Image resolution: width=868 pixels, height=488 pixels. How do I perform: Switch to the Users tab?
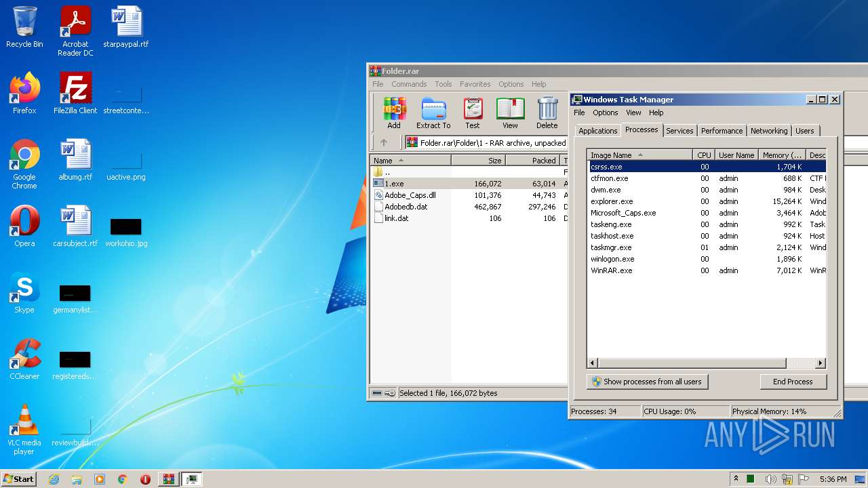pyautogui.click(x=805, y=131)
